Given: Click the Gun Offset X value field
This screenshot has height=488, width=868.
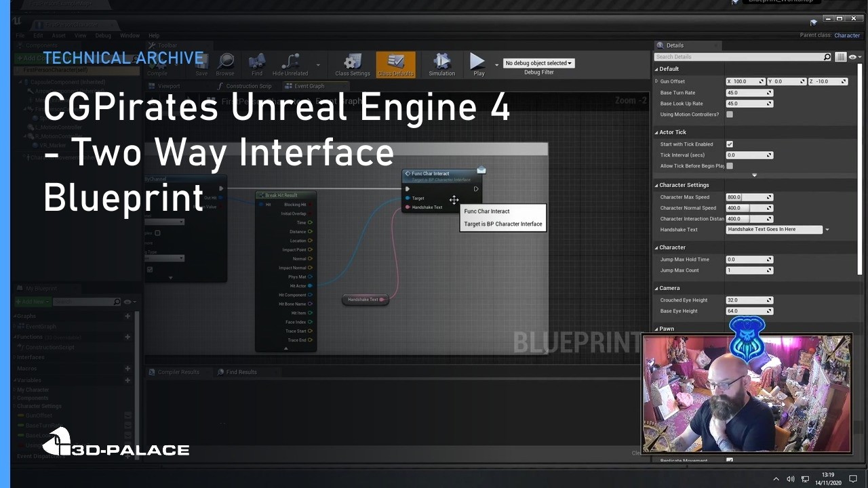Looking at the screenshot, I should [x=745, y=81].
